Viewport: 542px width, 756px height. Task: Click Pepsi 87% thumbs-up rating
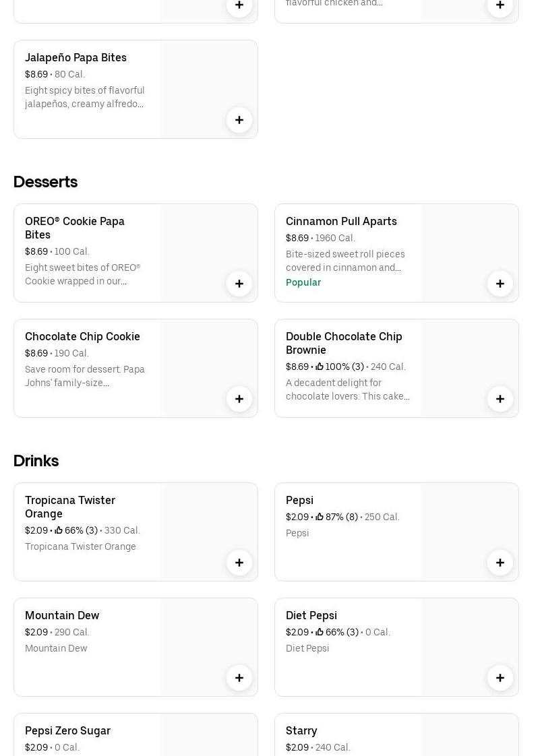[336, 517]
